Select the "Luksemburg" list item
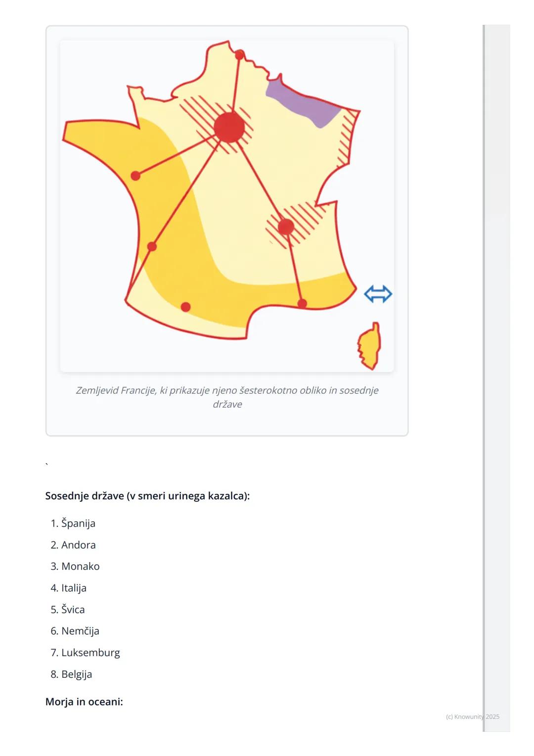The height and width of the screenshot is (756, 534). [x=90, y=652]
